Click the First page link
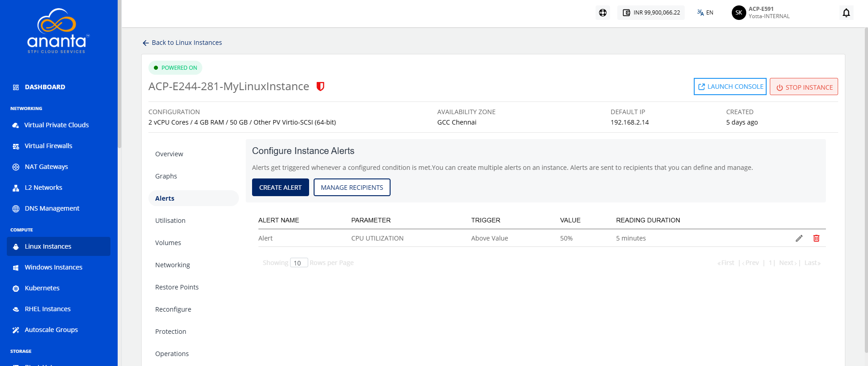This screenshot has height=366, width=868. 726,263
